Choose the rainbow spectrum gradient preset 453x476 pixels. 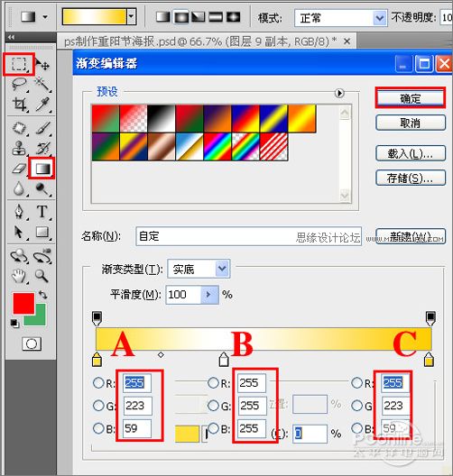click(x=217, y=147)
